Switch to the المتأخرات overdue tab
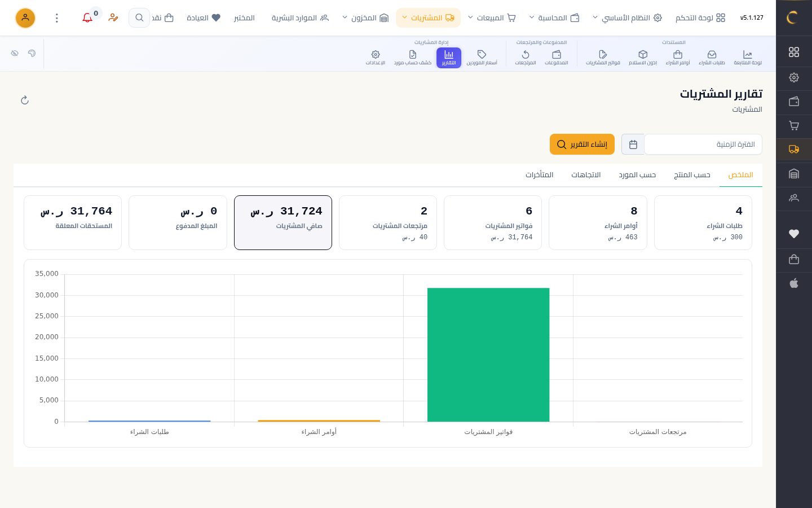The height and width of the screenshot is (508, 812). pos(540,175)
